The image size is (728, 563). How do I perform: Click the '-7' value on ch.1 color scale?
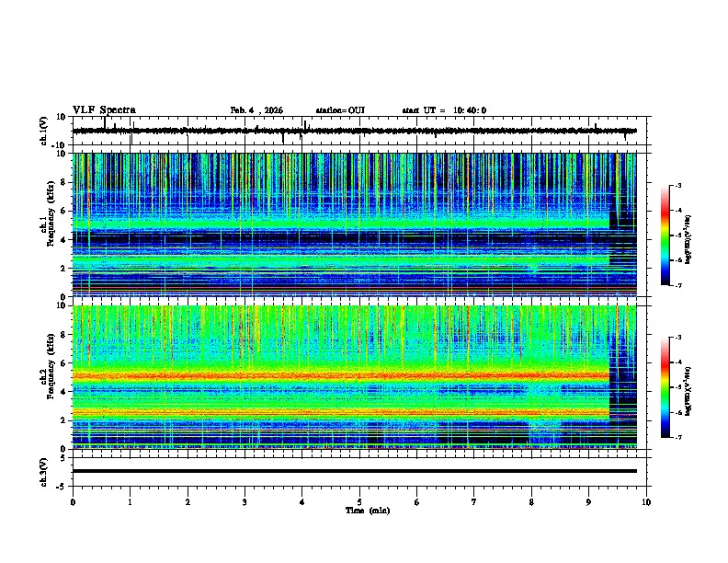677,286
